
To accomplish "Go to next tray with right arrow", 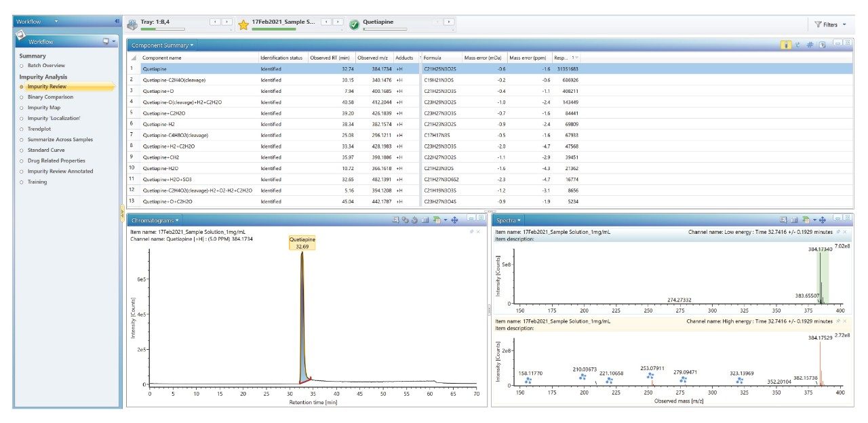I will [x=226, y=22].
